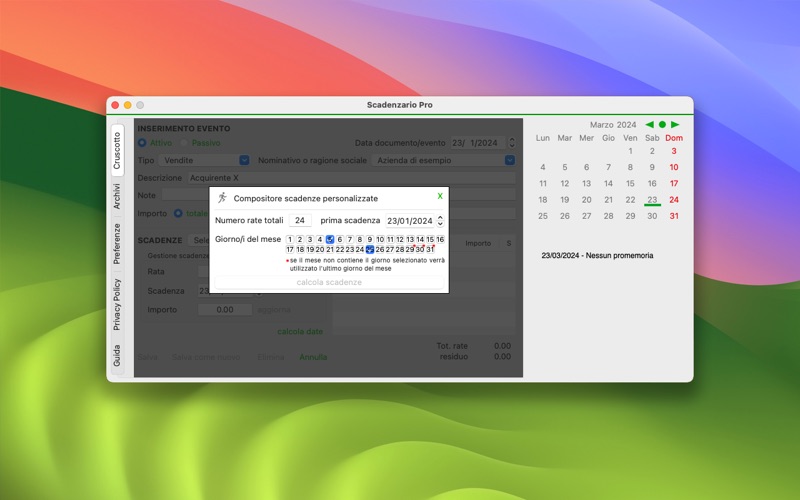Toggle day 16 in Giorno/i del mese

coord(440,239)
